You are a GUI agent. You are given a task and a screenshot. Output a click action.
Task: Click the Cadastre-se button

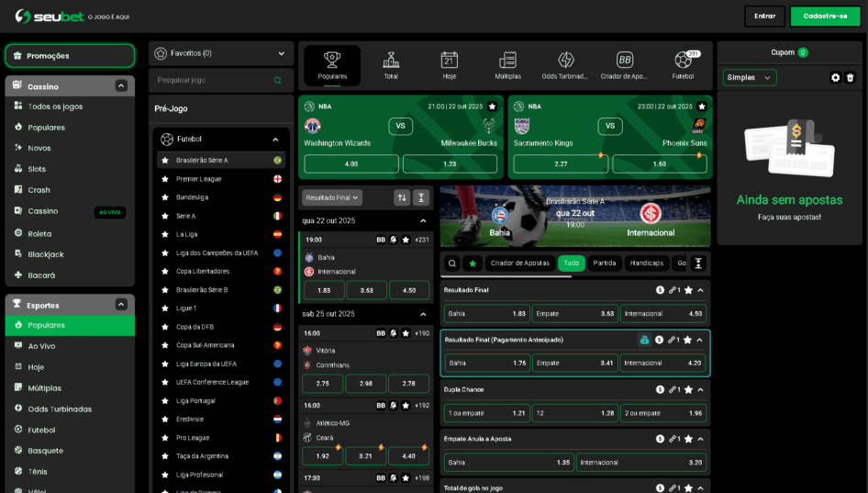825,16
